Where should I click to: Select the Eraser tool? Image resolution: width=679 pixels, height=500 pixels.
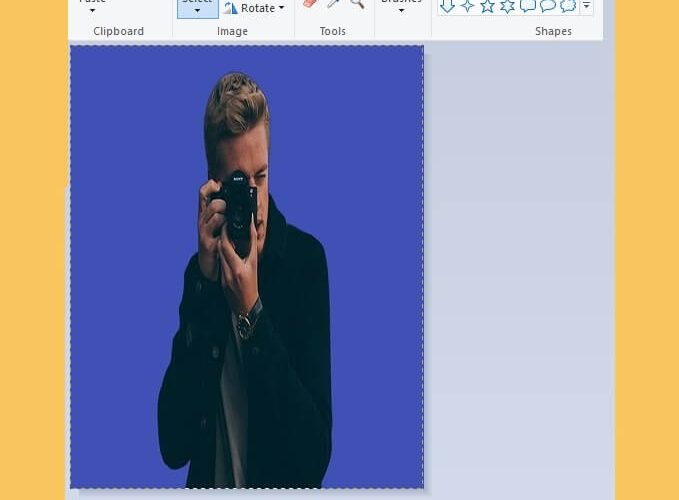point(309,3)
